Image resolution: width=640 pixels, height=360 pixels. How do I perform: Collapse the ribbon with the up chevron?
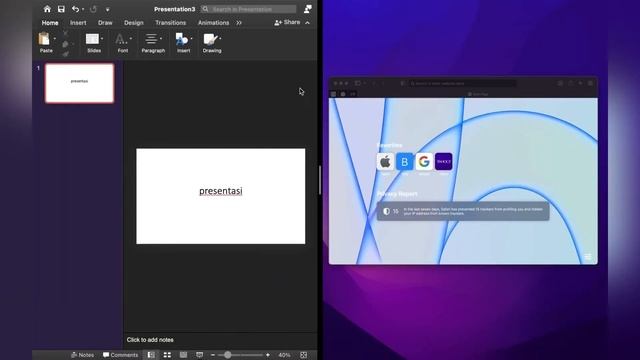(x=307, y=23)
